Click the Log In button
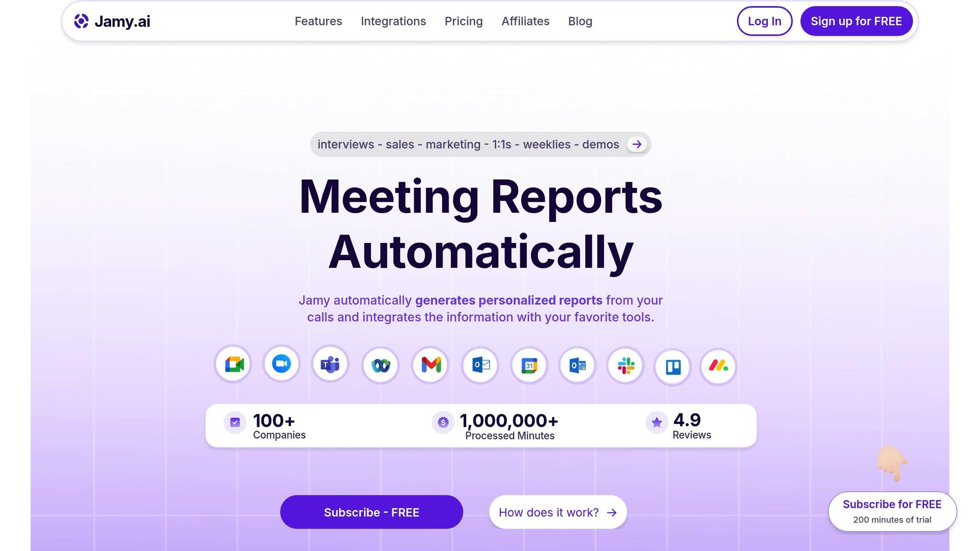Viewport: 980px width, 551px height. click(x=765, y=21)
